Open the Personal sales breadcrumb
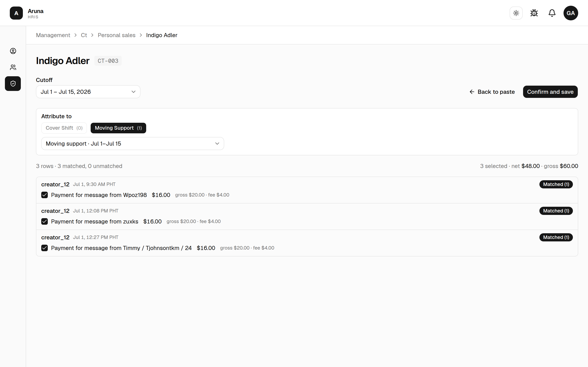Viewport: 588px width, 367px height. click(x=117, y=35)
